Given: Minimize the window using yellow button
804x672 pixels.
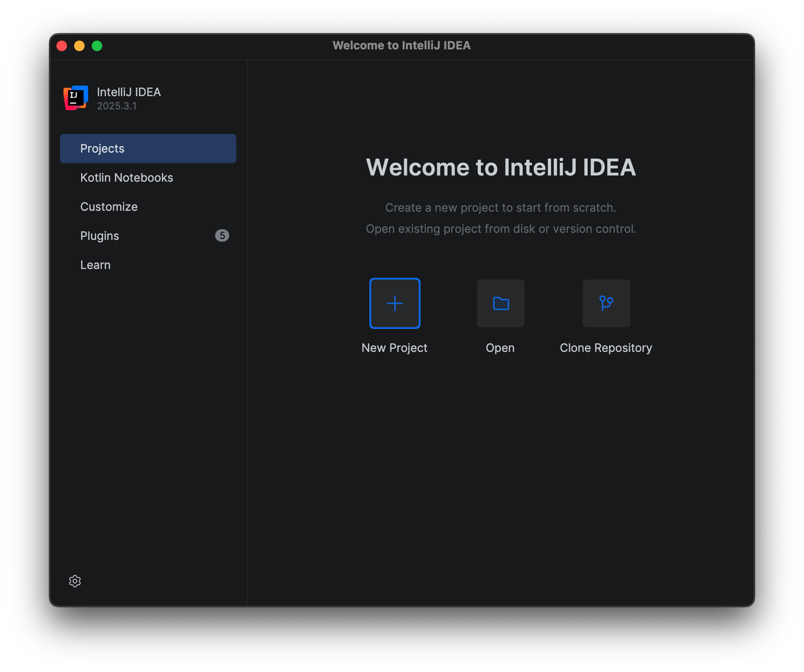Looking at the screenshot, I should (x=79, y=46).
